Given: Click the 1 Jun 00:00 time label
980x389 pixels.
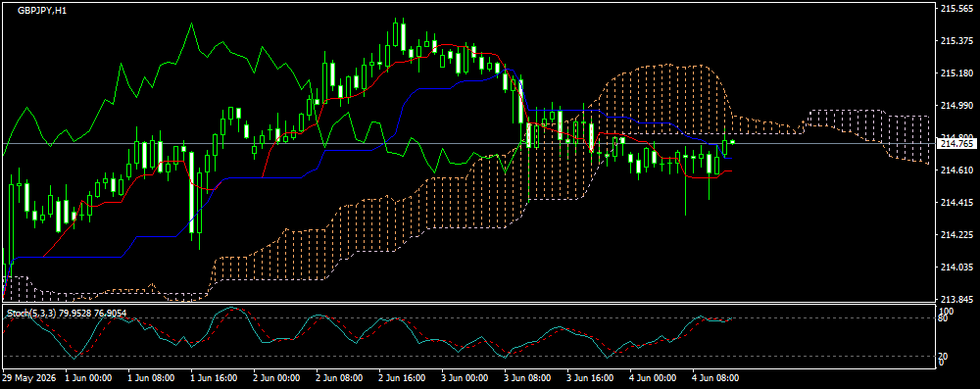Looking at the screenshot, I should [89, 378].
